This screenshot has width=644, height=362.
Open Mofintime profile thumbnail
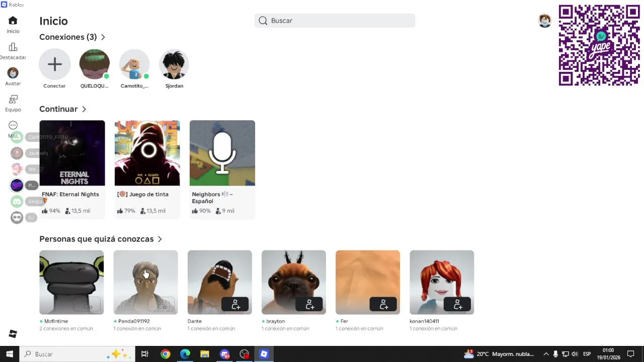pyautogui.click(x=71, y=282)
